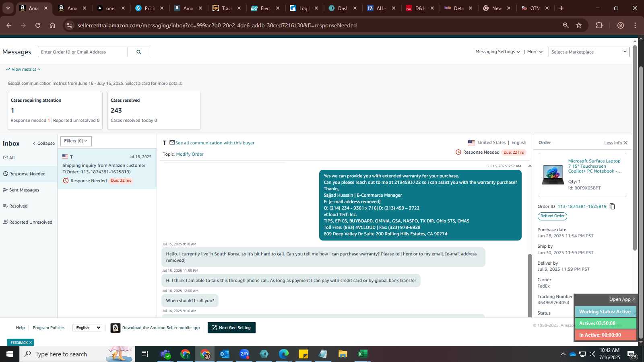The width and height of the screenshot is (644, 362).
Task: Open the envelope icon for buyer communication
Action: [172, 142]
